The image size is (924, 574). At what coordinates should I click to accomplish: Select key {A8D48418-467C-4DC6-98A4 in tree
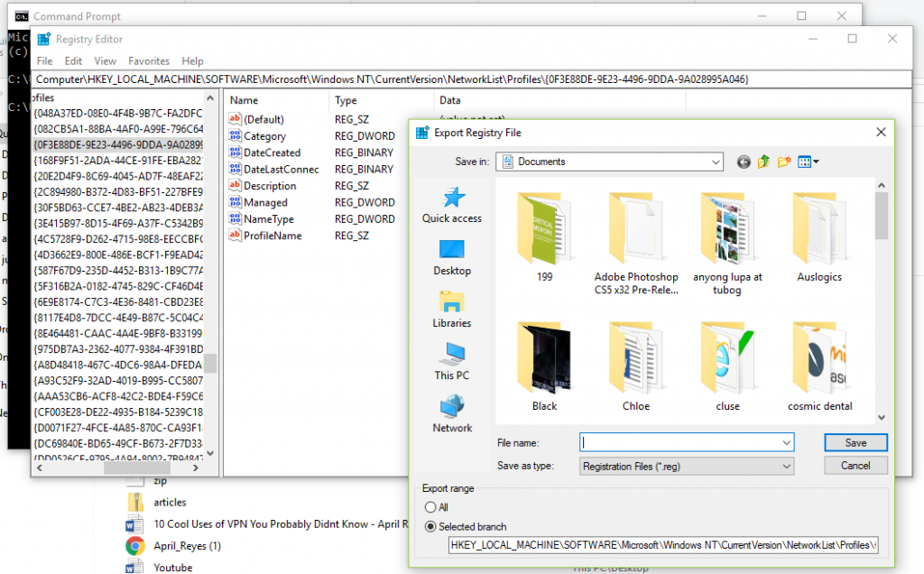118,365
